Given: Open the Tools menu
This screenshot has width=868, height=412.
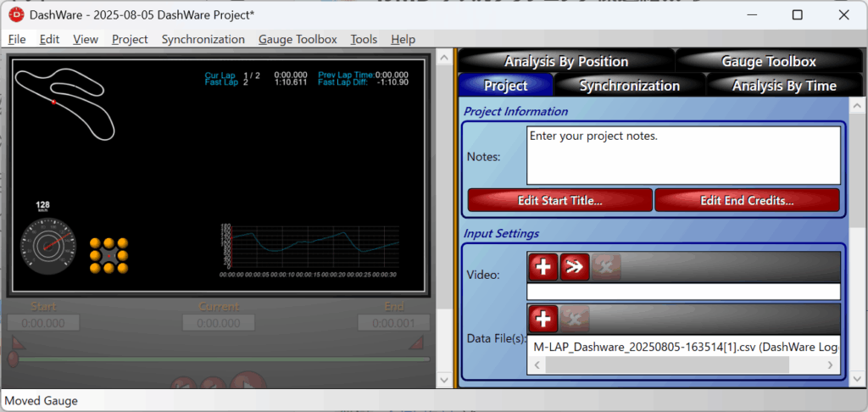Looking at the screenshot, I should click(364, 39).
